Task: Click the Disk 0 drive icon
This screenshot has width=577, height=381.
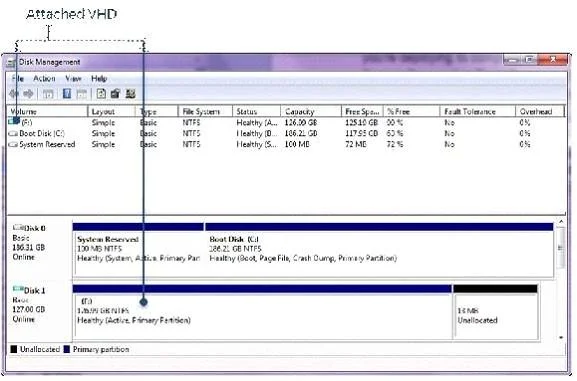Action: click(x=18, y=227)
